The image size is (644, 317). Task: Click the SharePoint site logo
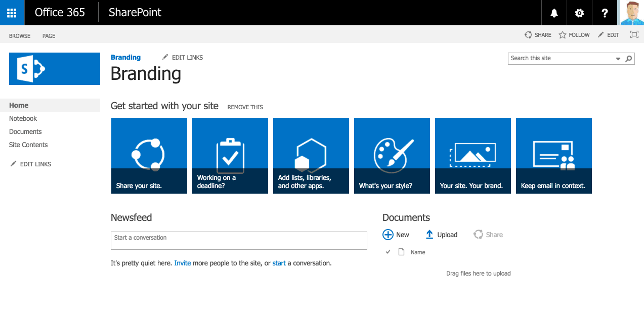(x=55, y=69)
